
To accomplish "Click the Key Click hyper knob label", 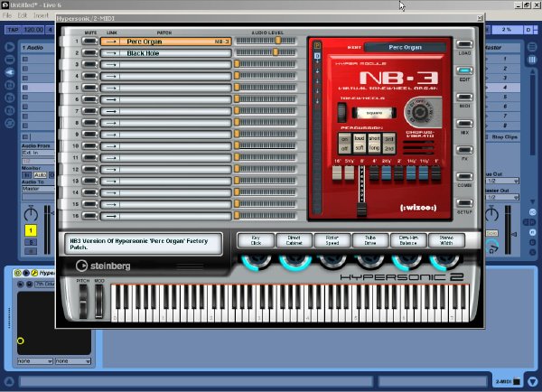I will 256,240.
